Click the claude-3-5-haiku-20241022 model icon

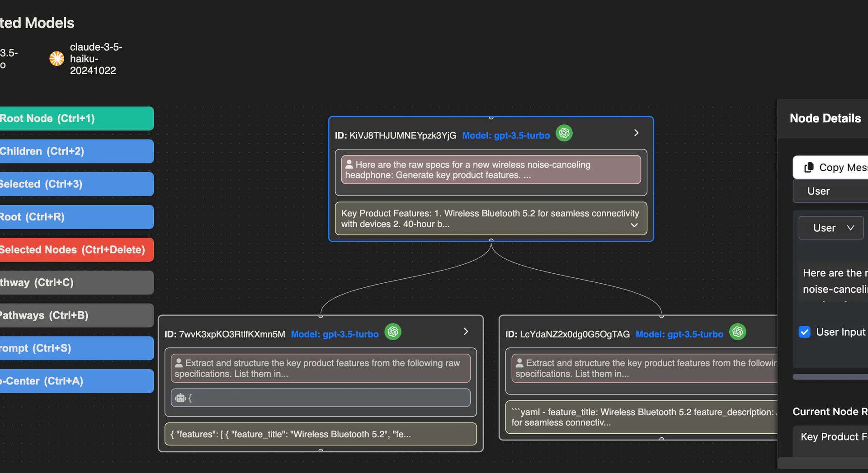(x=56, y=59)
